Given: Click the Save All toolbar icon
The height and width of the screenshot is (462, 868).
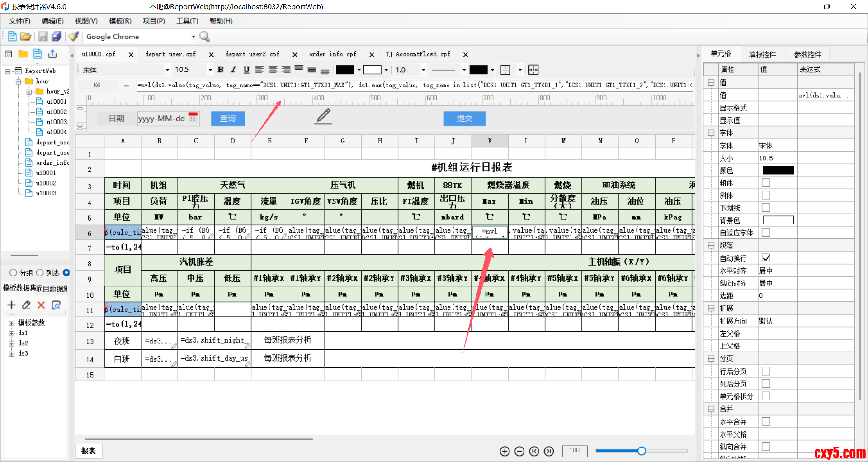Looking at the screenshot, I should point(57,37).
